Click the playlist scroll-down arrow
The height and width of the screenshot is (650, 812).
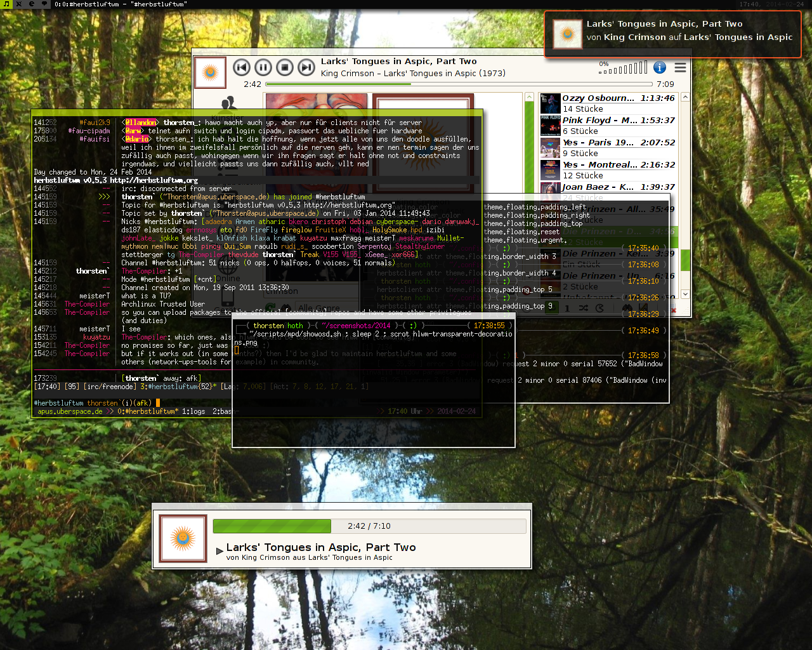coord(685,294)
